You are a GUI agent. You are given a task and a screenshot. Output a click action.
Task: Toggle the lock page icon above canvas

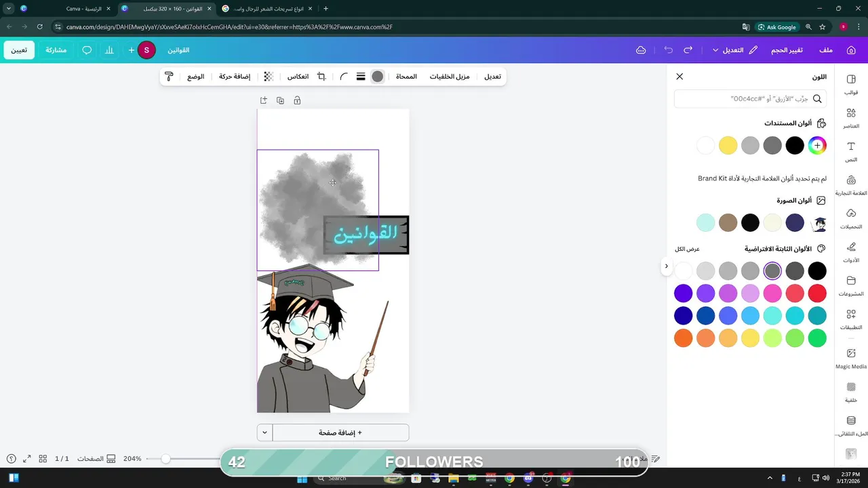pos(297,100)
